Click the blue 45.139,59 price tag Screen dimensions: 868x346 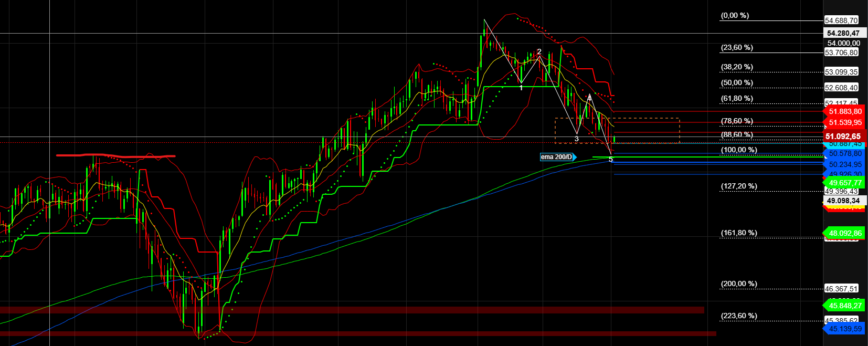[x=844, y=329]
